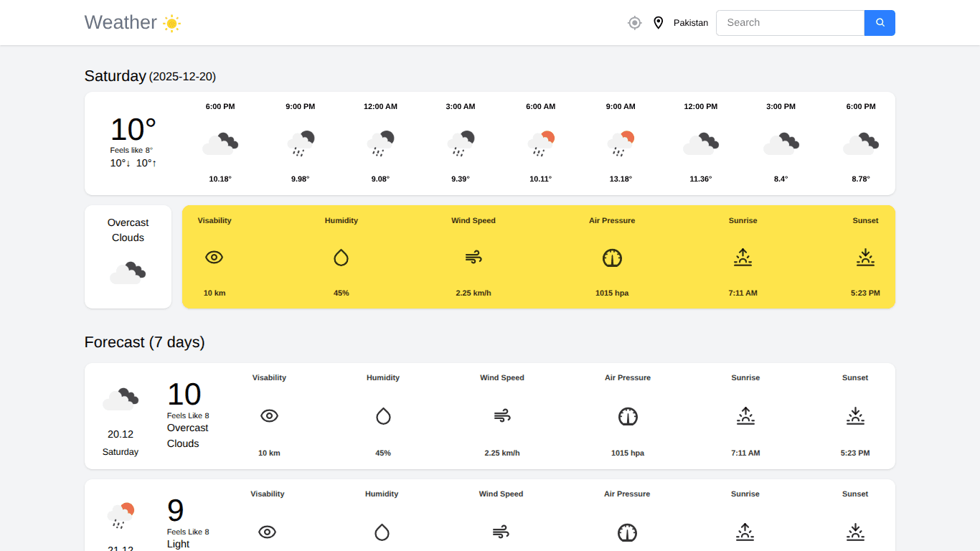Select the 9:00 PM rain icon
The width and height of the screenshot is (980, 551).
tap(301, 143)
